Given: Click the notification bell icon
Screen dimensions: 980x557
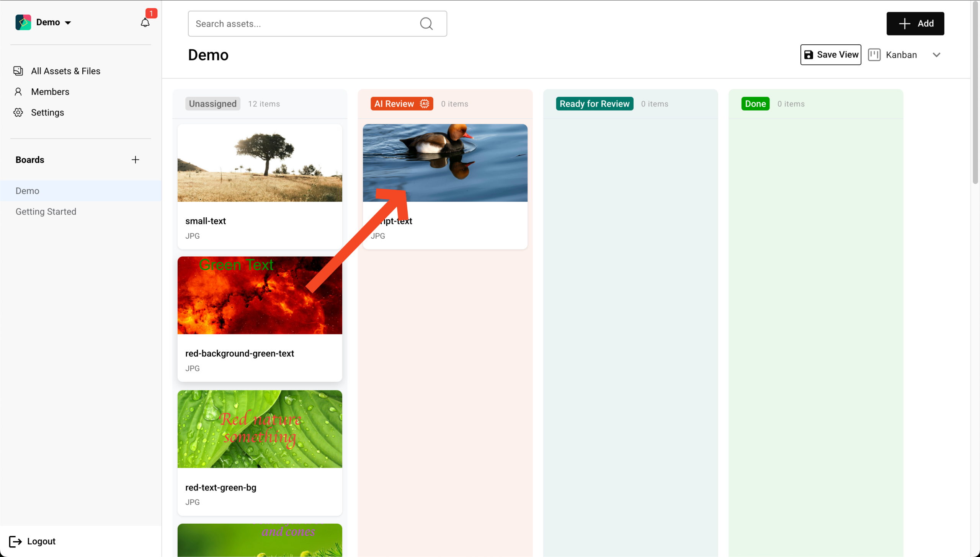Looking at the screenshot, I should (145, 23).
